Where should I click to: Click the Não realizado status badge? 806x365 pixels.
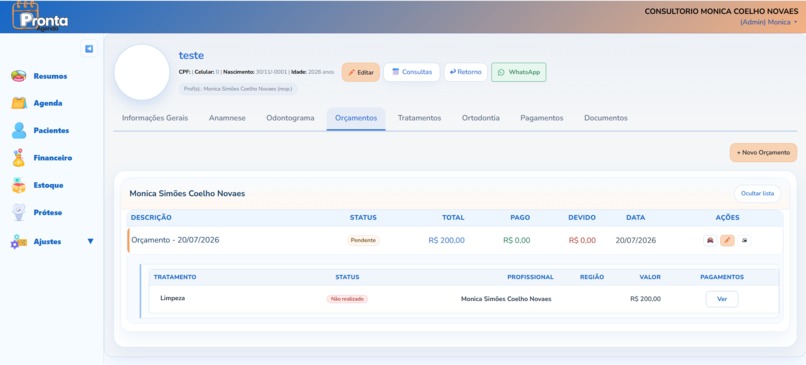coord(347,299)
